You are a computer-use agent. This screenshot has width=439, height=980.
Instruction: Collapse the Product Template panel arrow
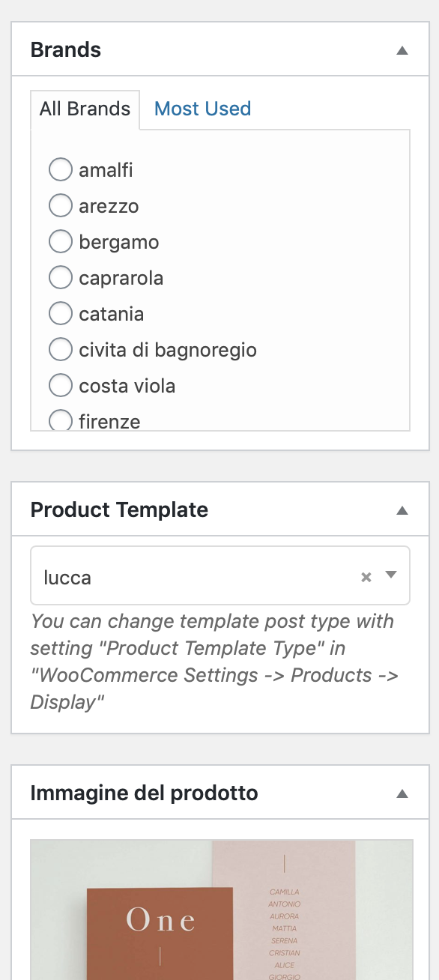402,511
